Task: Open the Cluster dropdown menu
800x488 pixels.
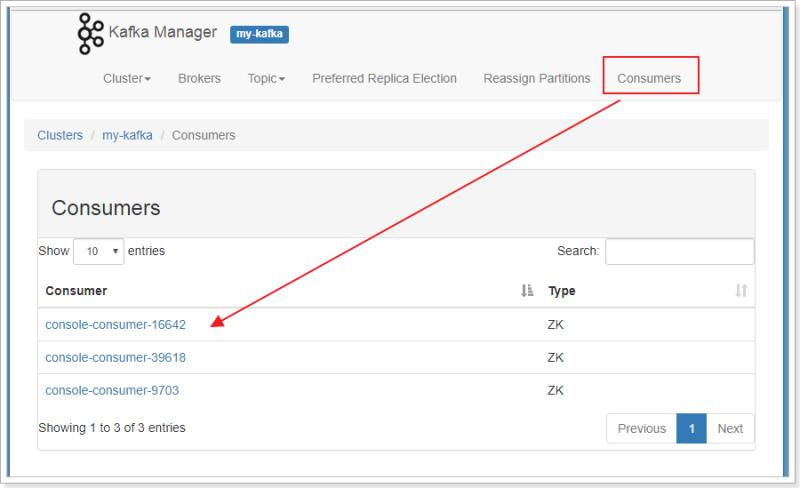Action: tap(127, 78)
